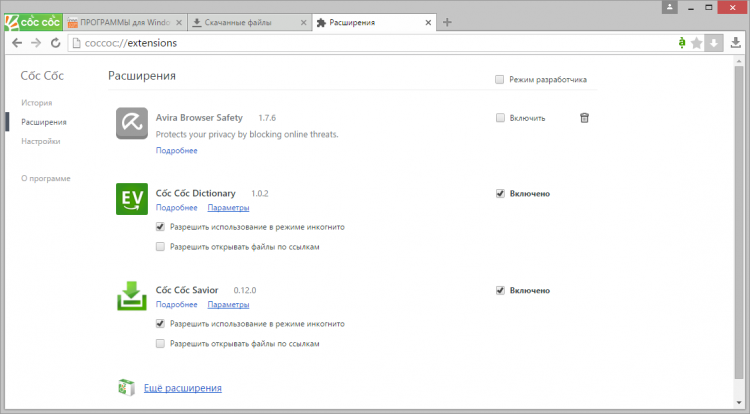Delete Avira Browser Safety with trash icon
The image size is (750, 414).
[x=585, y=118]
